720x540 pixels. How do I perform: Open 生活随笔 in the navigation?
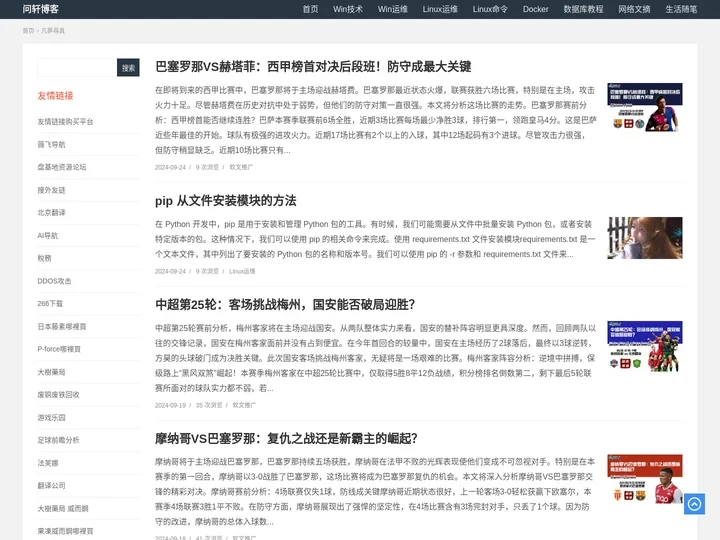point(681,9)
